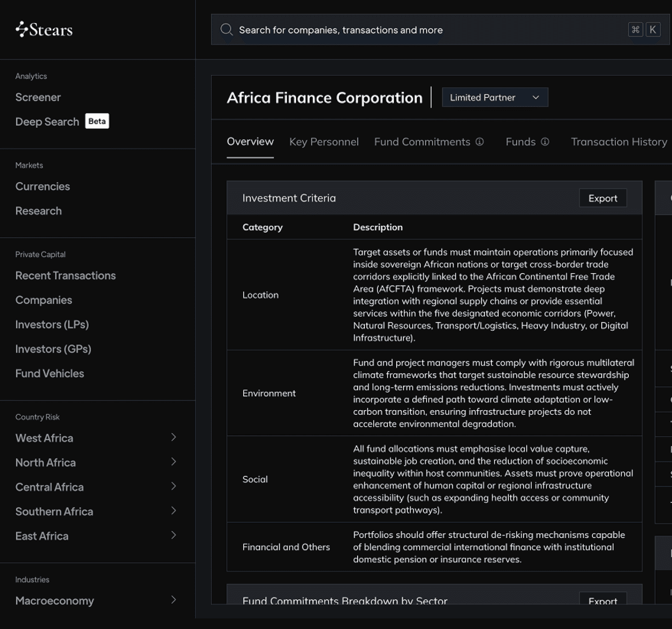Click the Private Capital sidebar section label
The width and height of the screenshot is (672, 629).
(40, 255)
